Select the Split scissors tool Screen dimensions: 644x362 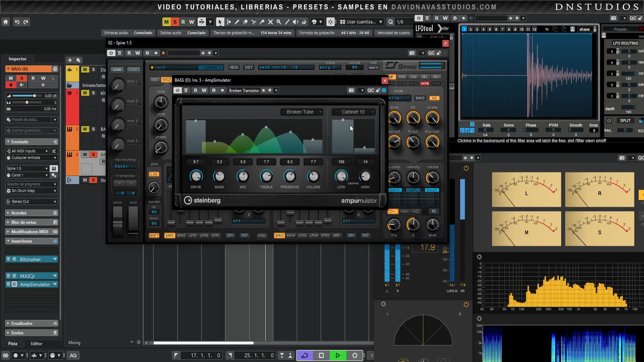pos(254,22)
